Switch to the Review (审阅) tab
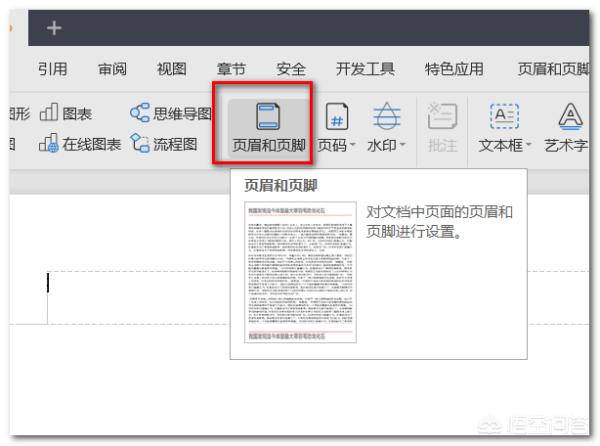 click(x=112, y=69)
